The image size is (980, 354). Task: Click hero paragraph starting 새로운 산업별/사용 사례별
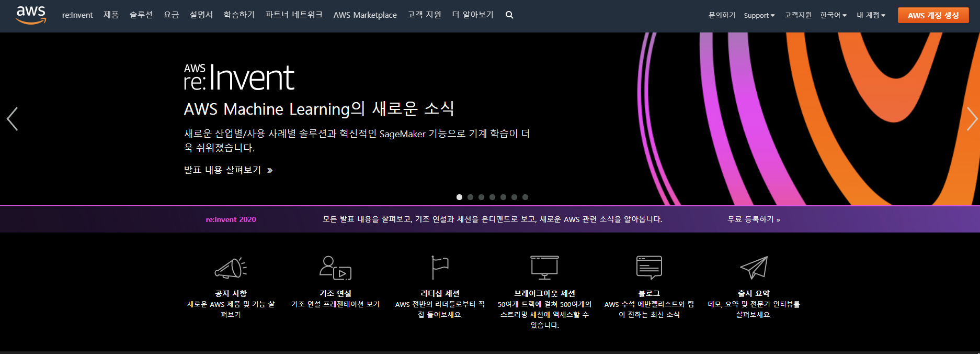point(357,141)
